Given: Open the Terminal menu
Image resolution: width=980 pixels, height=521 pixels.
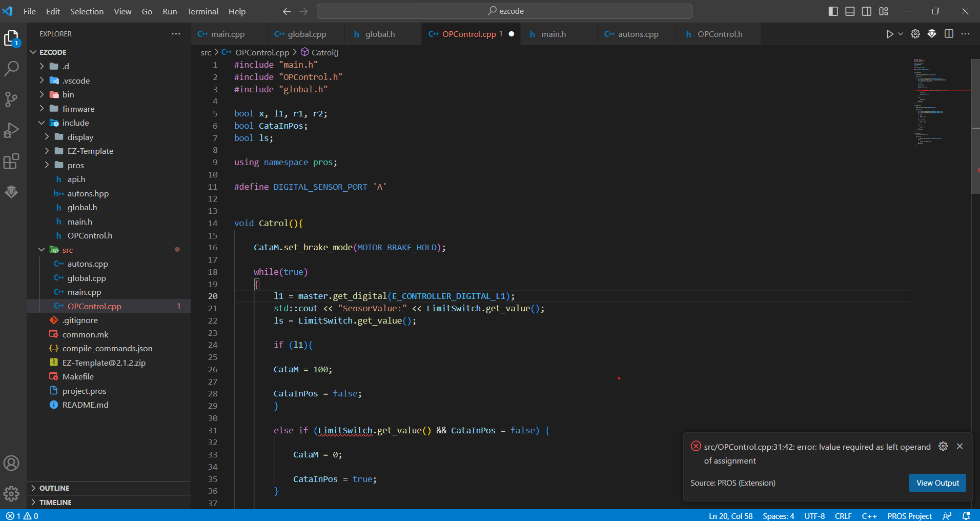Looking at the screenshot, I should (202, 11).
